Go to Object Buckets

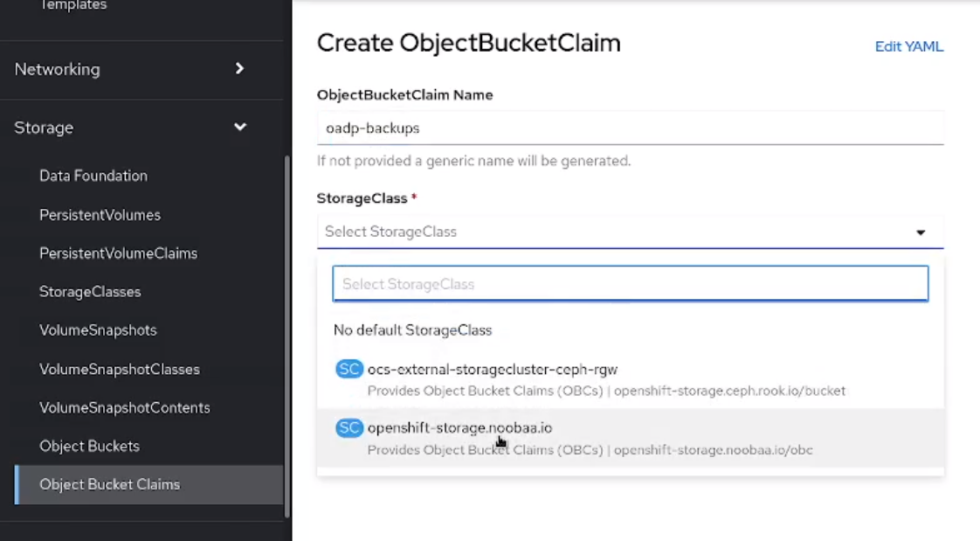[89, 446]
